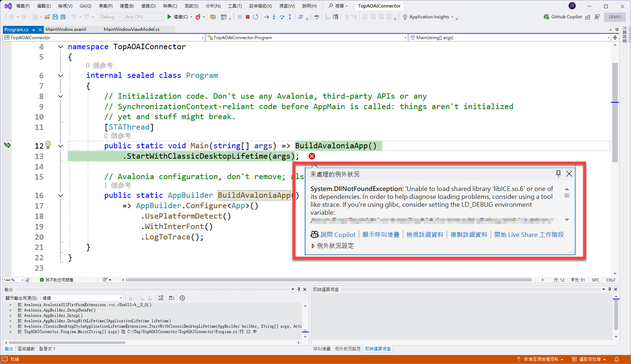Click the Find in Files icon

click(x=213, y=17)
